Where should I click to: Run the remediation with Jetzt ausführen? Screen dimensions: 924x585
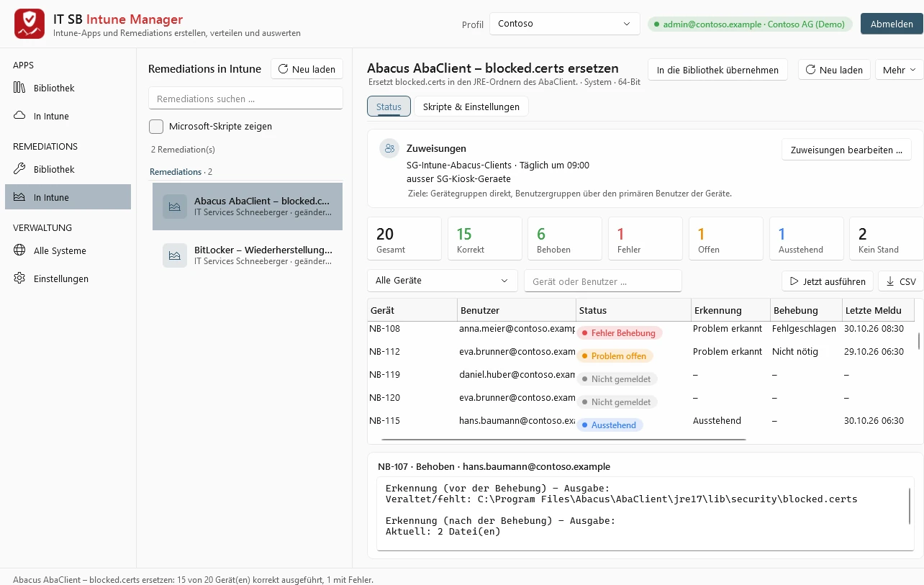828,281
